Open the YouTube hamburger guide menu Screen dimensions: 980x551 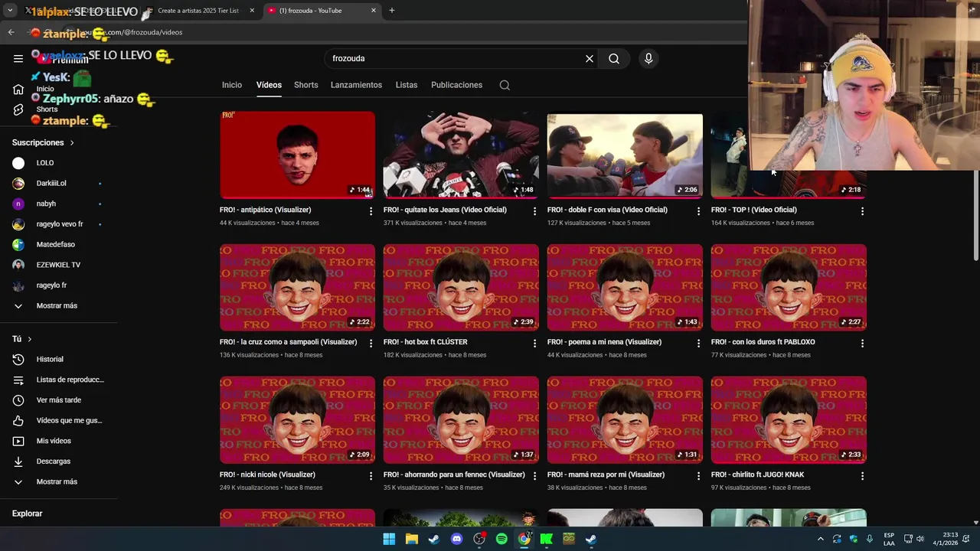click(x=18, y=58)
